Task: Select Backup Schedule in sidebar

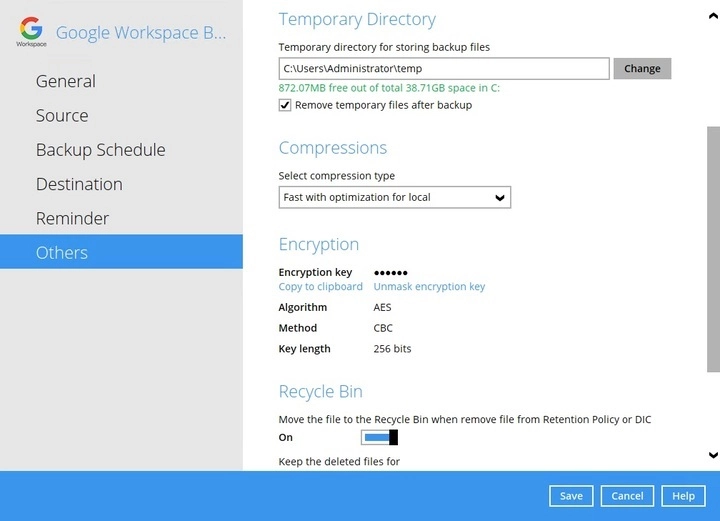Action: [100, 150]
